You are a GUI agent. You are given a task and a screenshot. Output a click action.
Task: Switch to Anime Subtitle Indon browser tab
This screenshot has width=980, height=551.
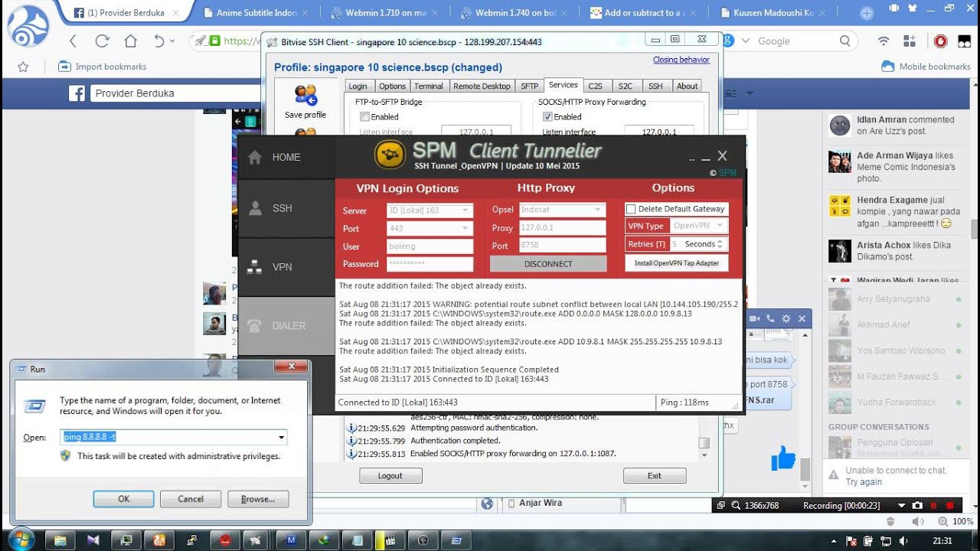point(256,13)
